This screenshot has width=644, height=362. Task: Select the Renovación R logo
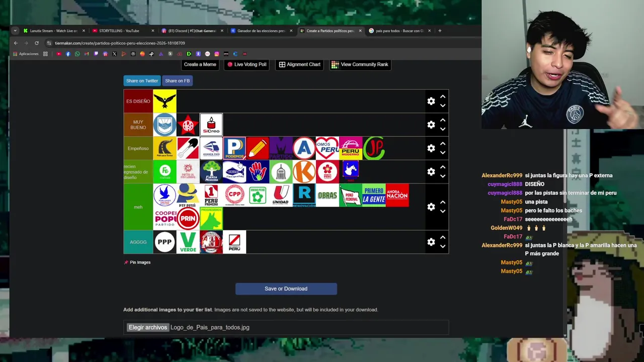pos(304,195)
